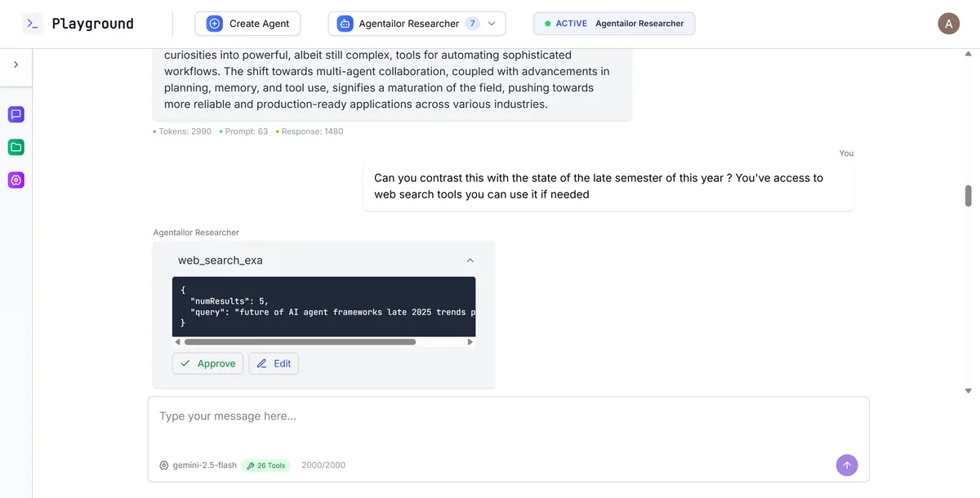
Task: Click the Playground terminal logo icon
Action: [33, 24]
